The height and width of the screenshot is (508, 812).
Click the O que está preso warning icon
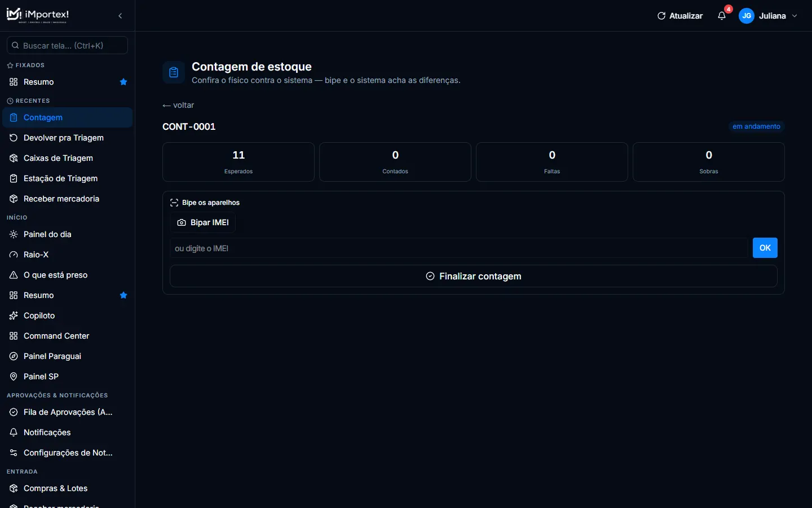point(14,275)
